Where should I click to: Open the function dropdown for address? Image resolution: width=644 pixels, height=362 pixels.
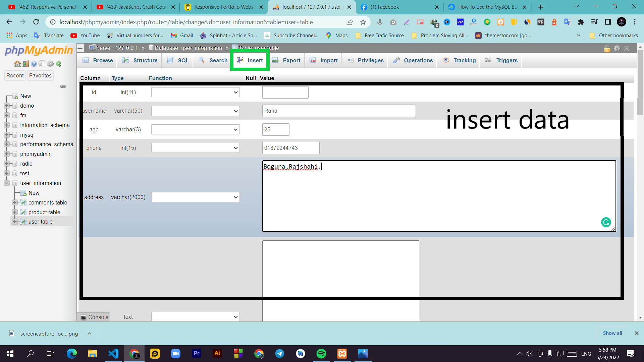195,197
